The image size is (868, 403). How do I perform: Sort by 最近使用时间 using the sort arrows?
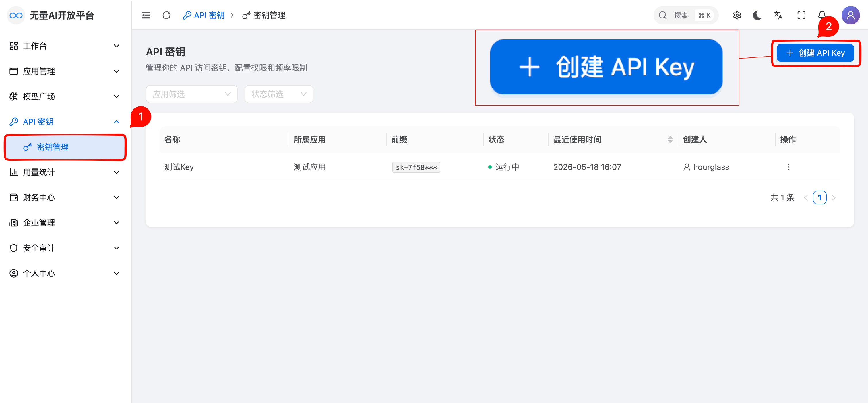[670, 139]
